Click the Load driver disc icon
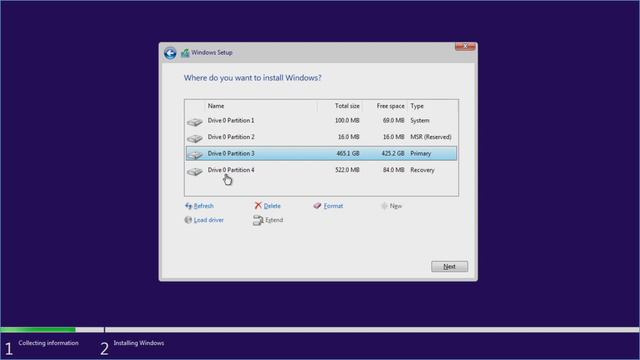640x360 pixels. 188,220
